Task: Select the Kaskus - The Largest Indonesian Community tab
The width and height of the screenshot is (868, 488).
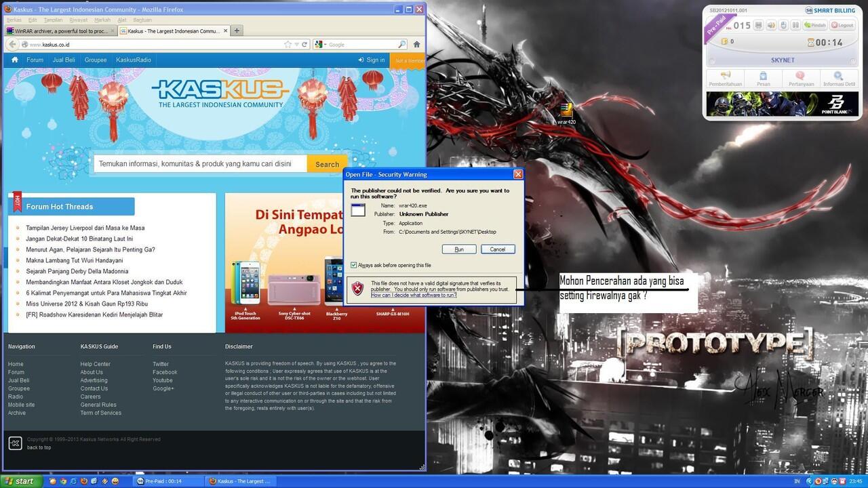Action: pyautogui.click(x=174, y=30)
